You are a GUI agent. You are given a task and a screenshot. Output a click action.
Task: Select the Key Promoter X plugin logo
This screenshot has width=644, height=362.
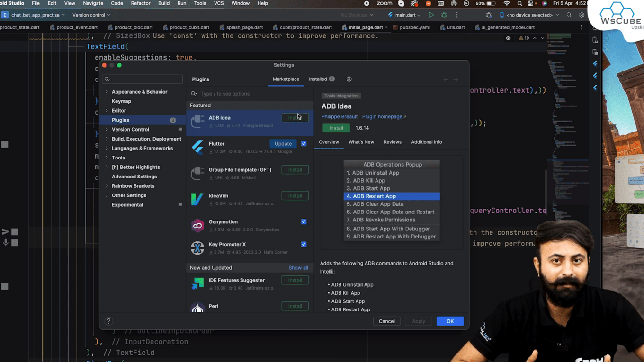197,248
